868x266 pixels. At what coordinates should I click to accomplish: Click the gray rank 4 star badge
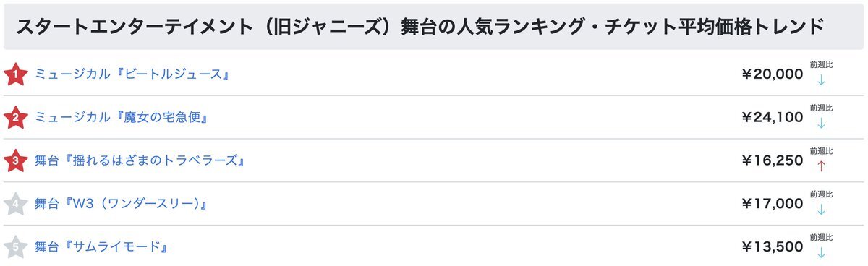tap(15, 204)
